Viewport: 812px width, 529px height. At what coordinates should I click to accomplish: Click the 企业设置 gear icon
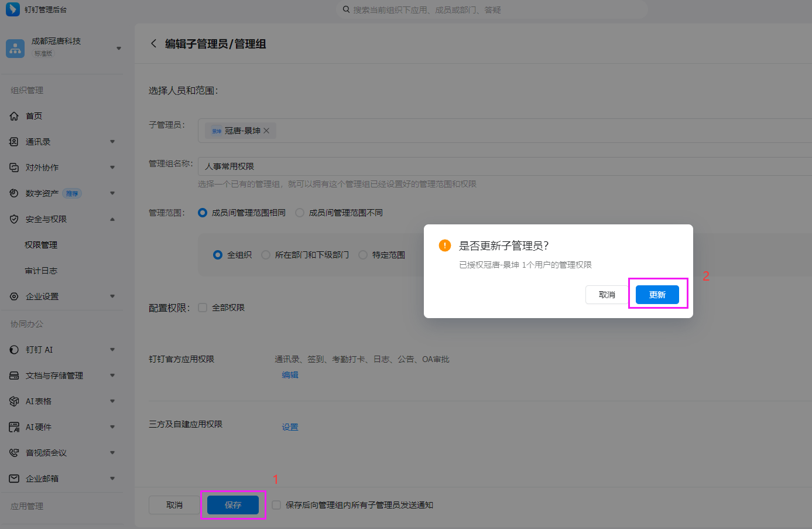pos(14,296)
